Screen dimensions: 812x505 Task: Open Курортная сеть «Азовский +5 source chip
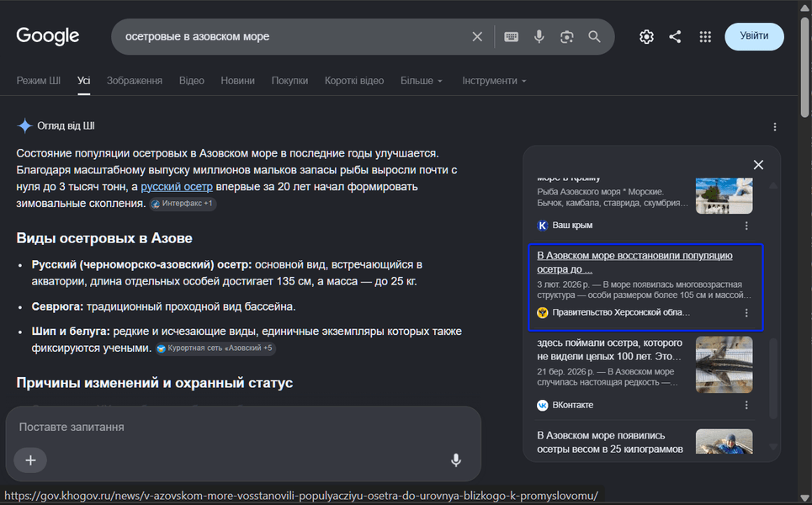click(x=215, y=348)
